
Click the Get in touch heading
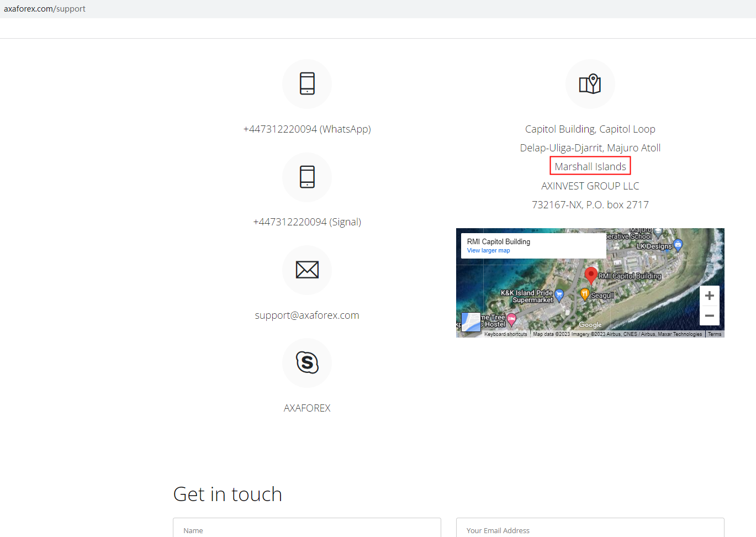pos(228,494)
